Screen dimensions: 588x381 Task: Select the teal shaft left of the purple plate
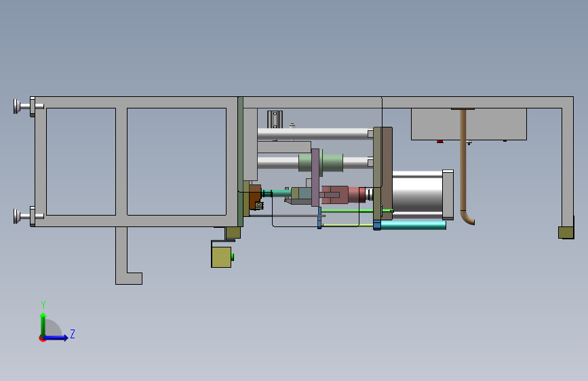pyautogui.click(x=277, y=193)
